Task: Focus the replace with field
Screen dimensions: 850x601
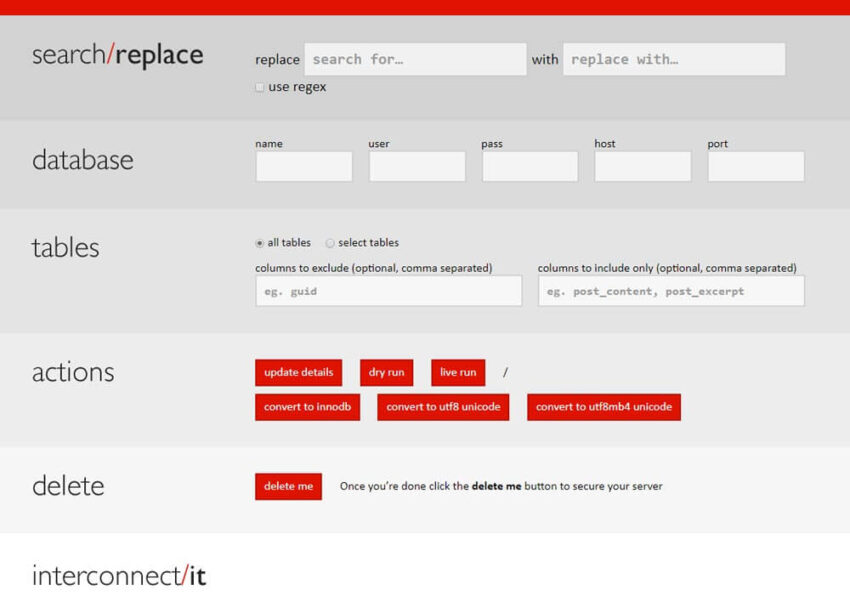Action: click(673, 59)
